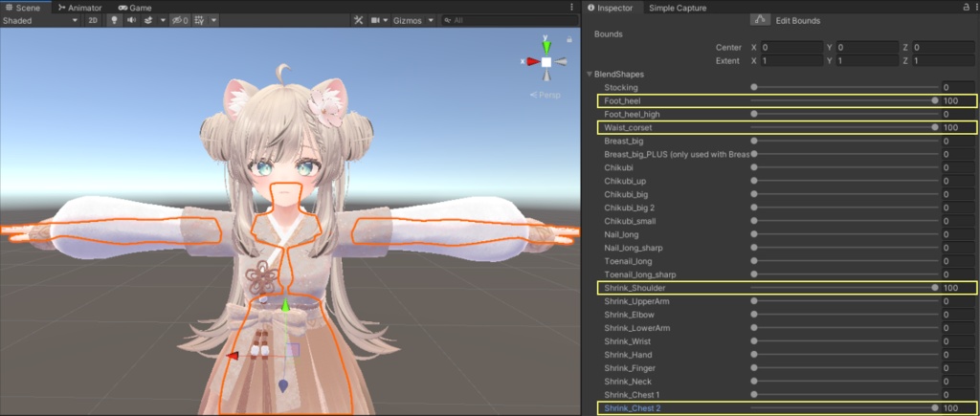
Task: Click the Edit Bounds icon button
Action: point(759,20)
